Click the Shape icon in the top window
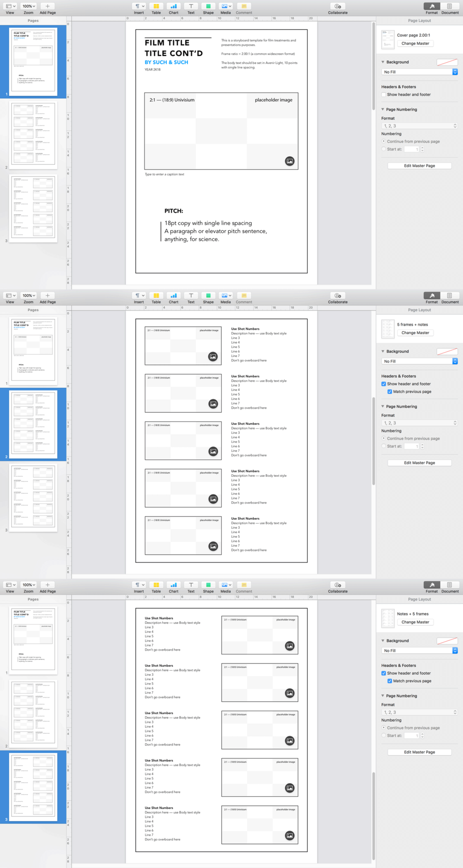Viewport: 463px width, 868px height. 208,6
